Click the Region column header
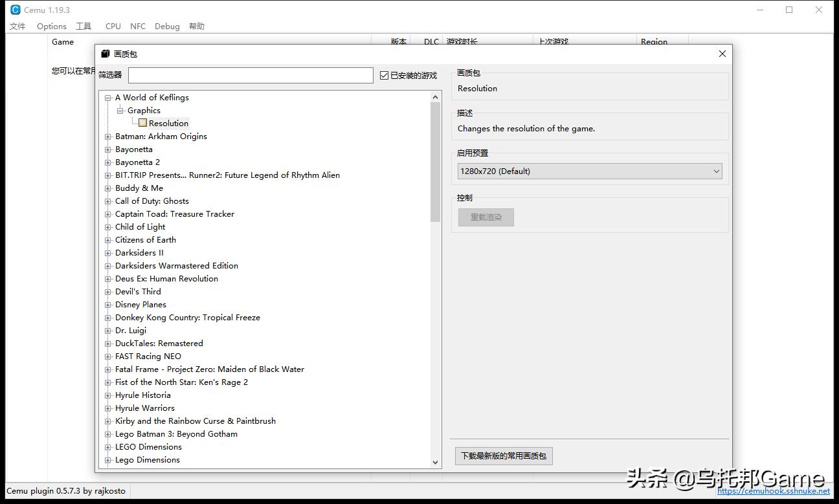 654,41
